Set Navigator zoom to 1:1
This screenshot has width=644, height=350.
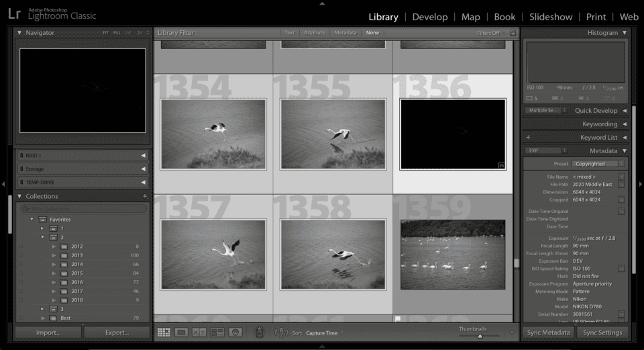[128, 33]
